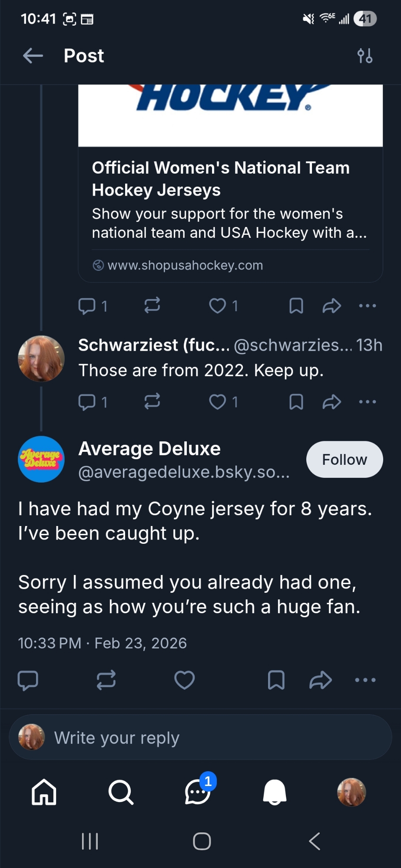Open the Search tab
The image size is (401, 868).
coord(120,792)
